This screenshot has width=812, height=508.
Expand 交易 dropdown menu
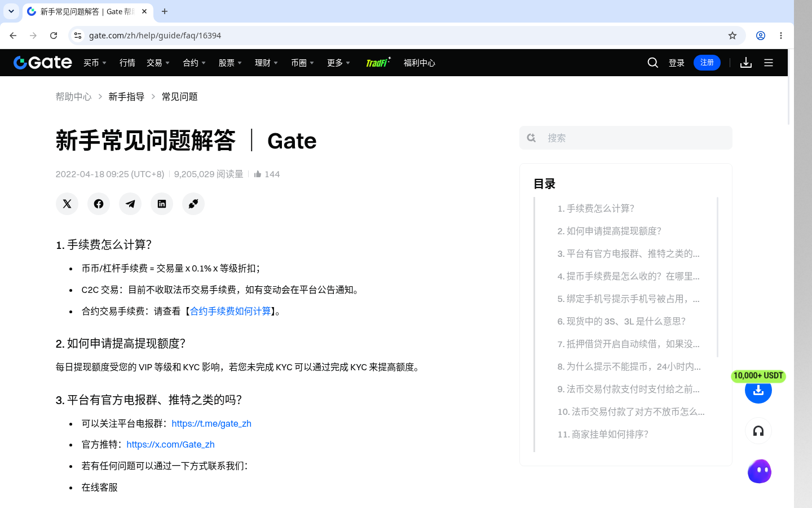point(158,63)
